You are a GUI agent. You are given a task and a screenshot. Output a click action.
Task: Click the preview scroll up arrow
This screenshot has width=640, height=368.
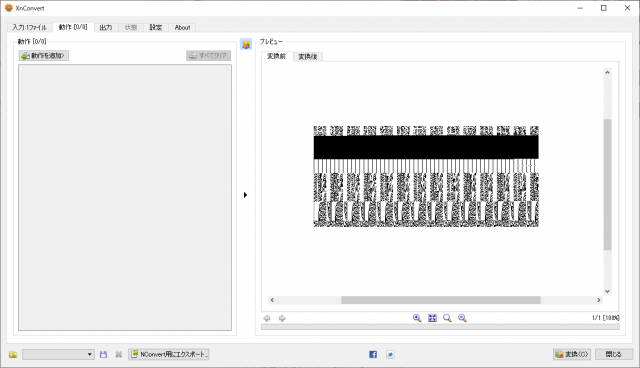point(607,73)
